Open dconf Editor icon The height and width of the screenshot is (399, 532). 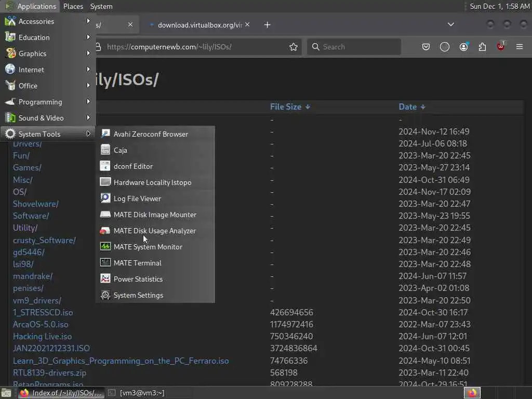(105, 166)
